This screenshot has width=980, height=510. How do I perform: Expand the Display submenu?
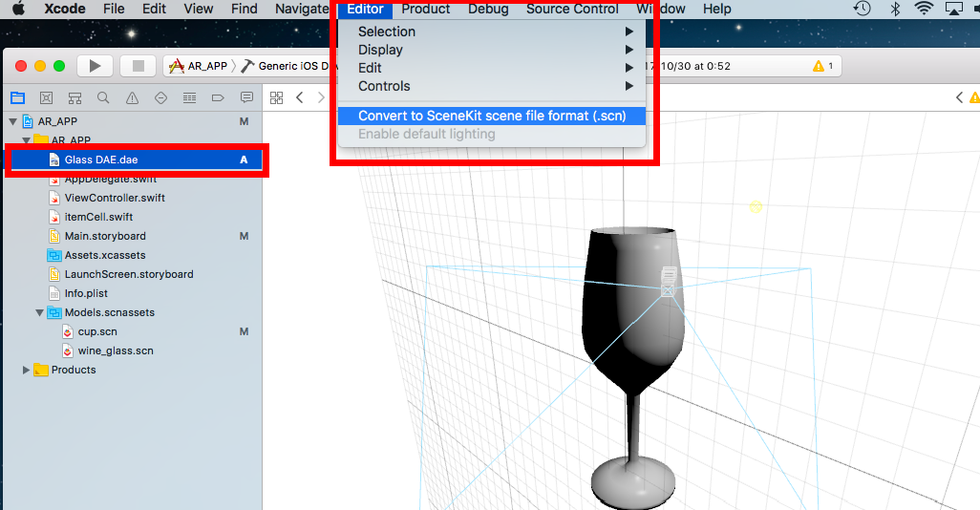point(492,50)
